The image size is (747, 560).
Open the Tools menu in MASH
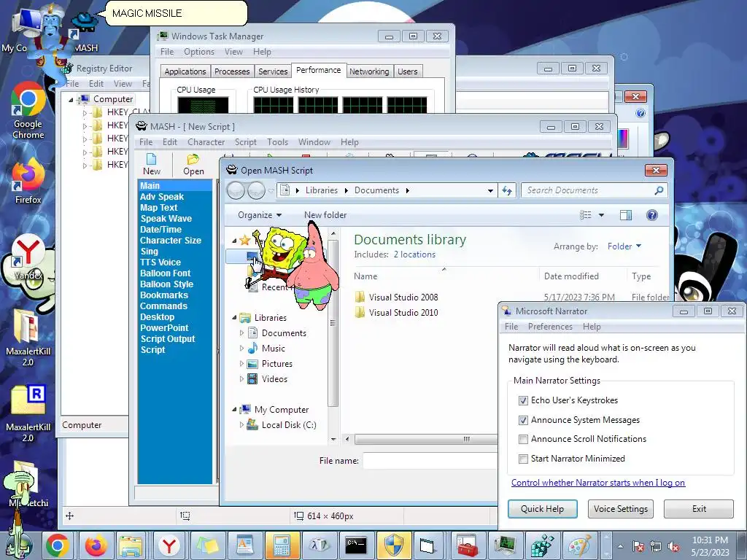click(x=277, y=142)
